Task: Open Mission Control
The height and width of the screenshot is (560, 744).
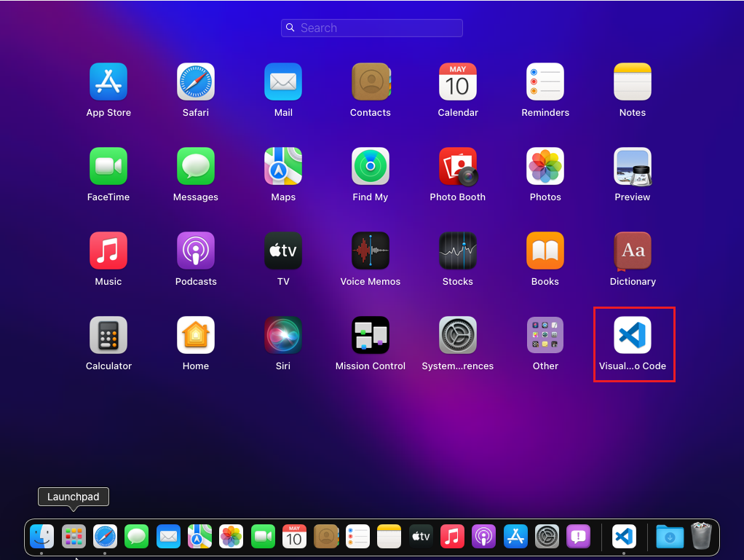Action: [x=370, y=336]
